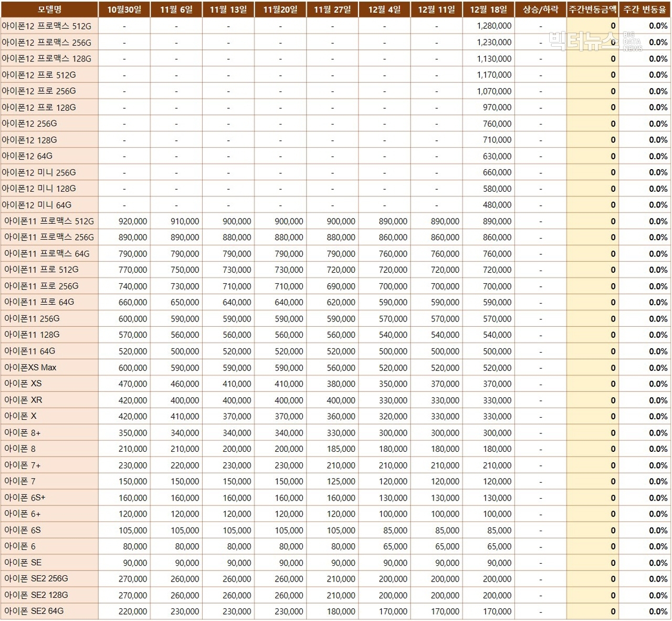Click the 12월 4일 column header
Viewport: 672px width, 621px height.
[x=384, y=9]
